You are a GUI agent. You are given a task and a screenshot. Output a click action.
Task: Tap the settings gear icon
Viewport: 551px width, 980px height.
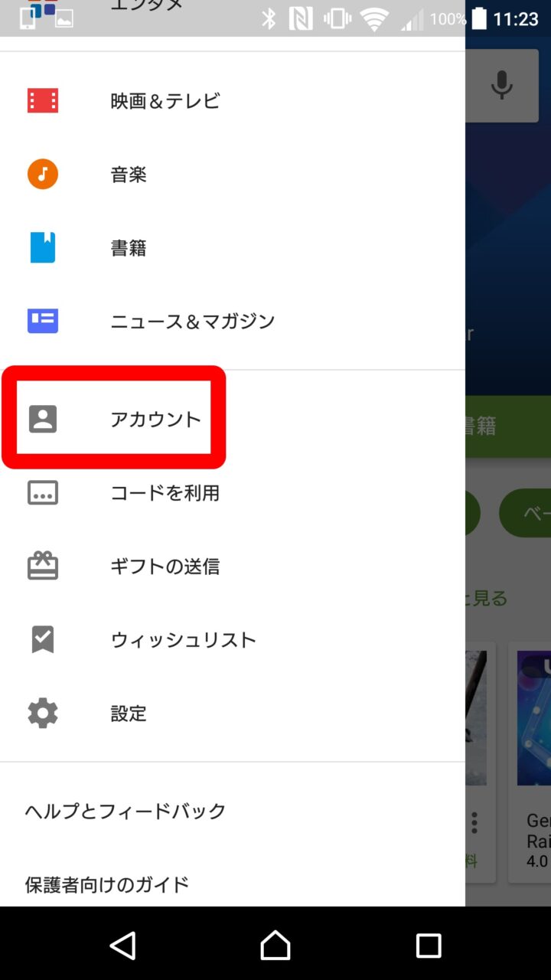43,713
